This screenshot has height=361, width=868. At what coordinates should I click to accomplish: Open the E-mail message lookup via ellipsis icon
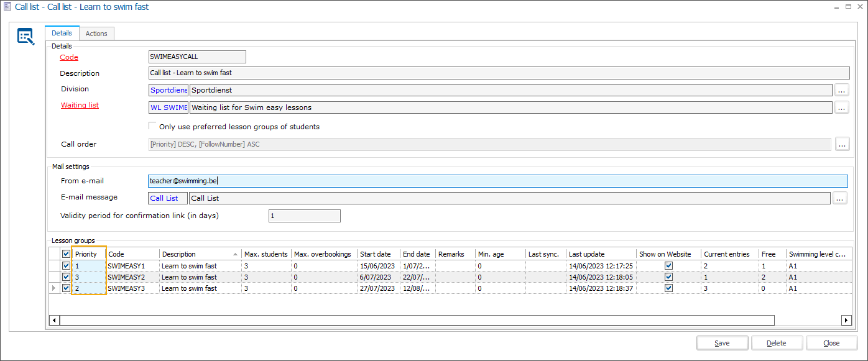click(842, 198)
